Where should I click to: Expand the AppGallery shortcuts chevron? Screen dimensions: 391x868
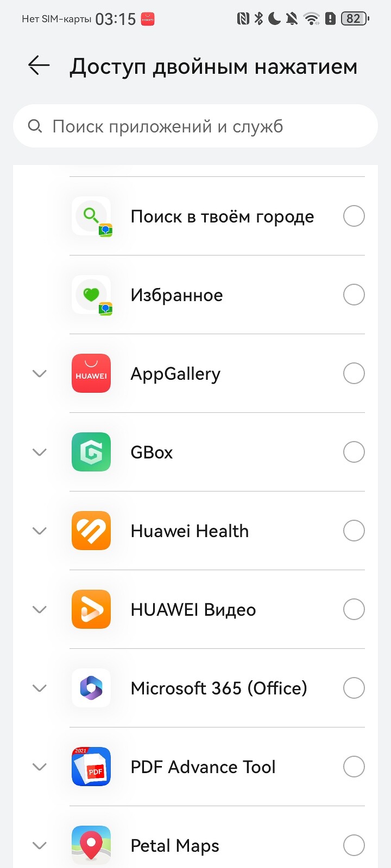(x=40, y=373)
